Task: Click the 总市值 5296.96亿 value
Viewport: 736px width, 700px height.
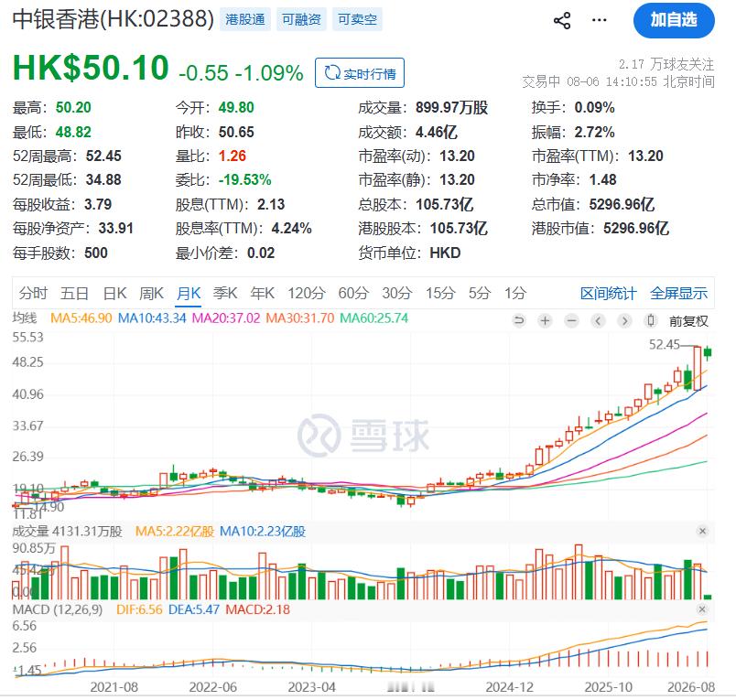Action: click(622, 205)
